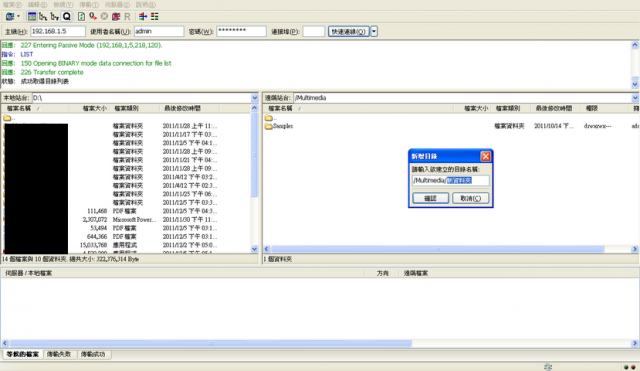Switch to the 傳輸失敗 tab
This screenshot has width=640, height=371.
(59, 354)
